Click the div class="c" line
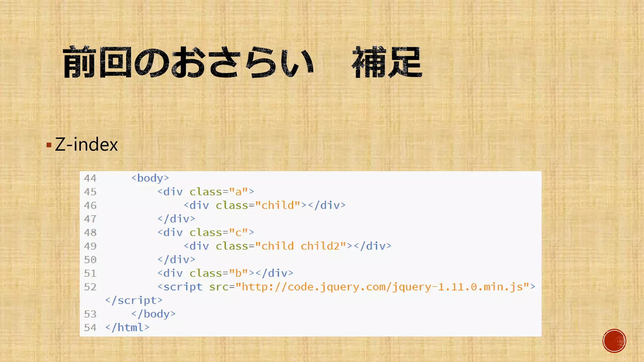Viewport: 644px width, 362px height. [206, 233]
